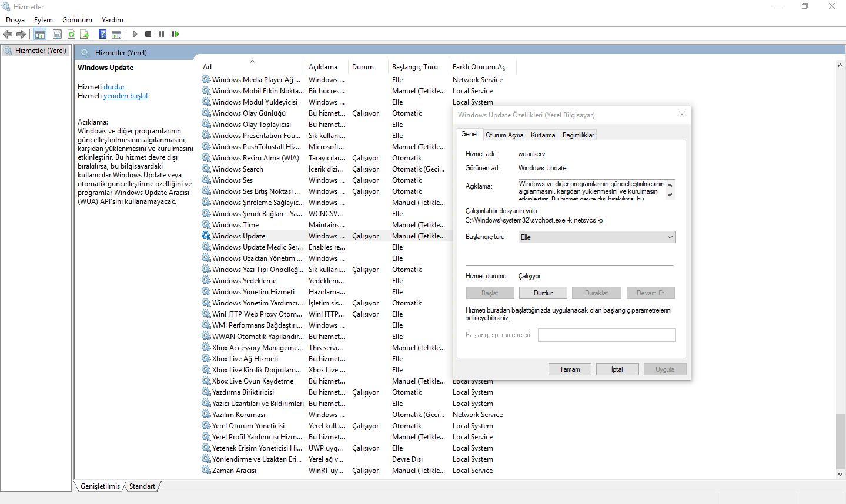Sort by the Durum column header
The image size is (846, 504).
pyautogui.click(x=368, y=67)
